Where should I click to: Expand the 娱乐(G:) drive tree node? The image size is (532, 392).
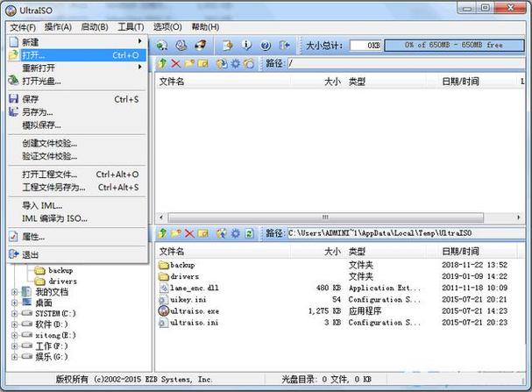[15, 356]
